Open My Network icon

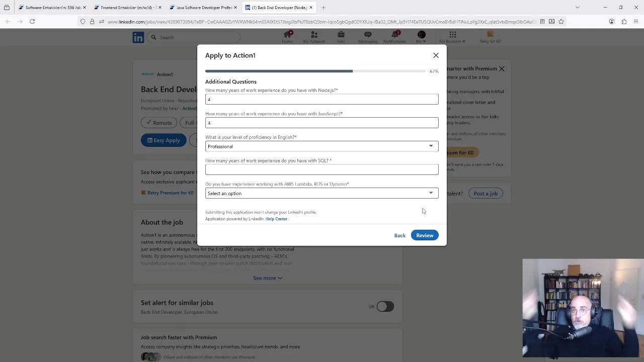(314, 37)
